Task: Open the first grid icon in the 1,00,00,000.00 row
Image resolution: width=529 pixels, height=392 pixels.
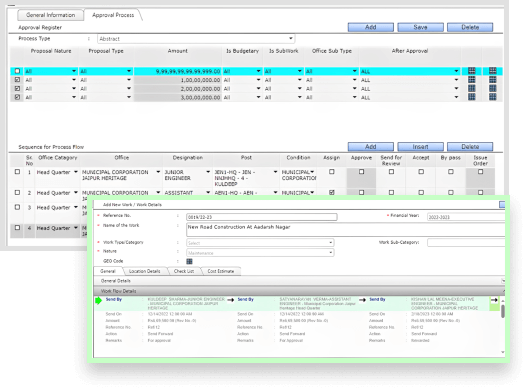Action: click(x=472, y=80)
